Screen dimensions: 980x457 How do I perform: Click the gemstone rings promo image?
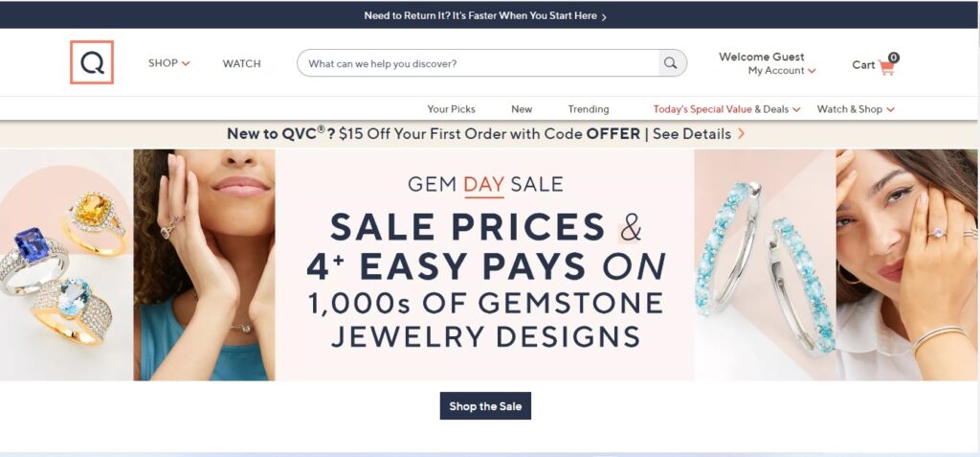(67, 265)
